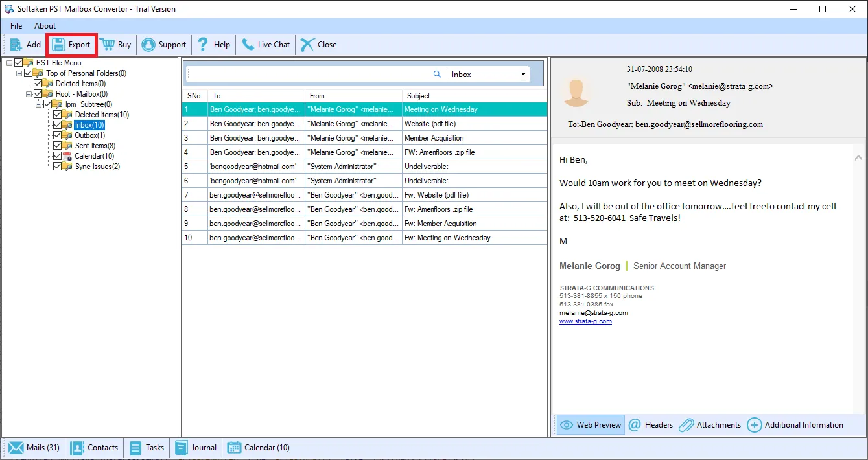Viewport: 868px width, 460px height.
Task: Open the File menu
Action: 16,26
